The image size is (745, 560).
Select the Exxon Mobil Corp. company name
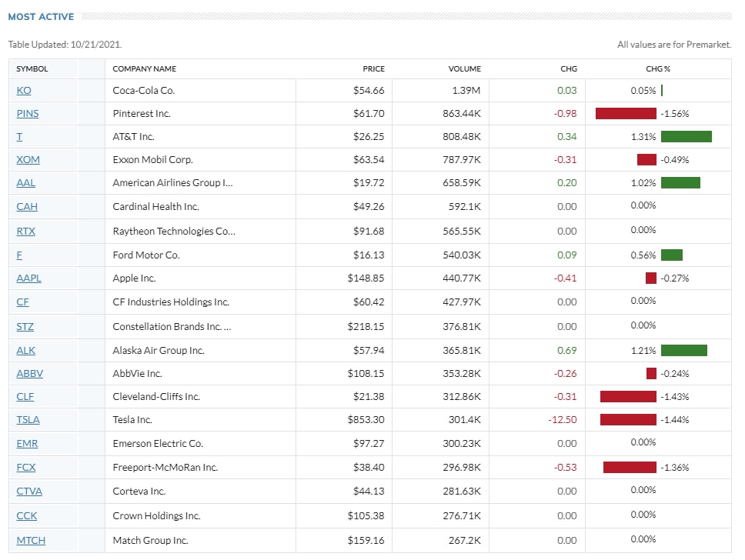click(x=153, y=159)
